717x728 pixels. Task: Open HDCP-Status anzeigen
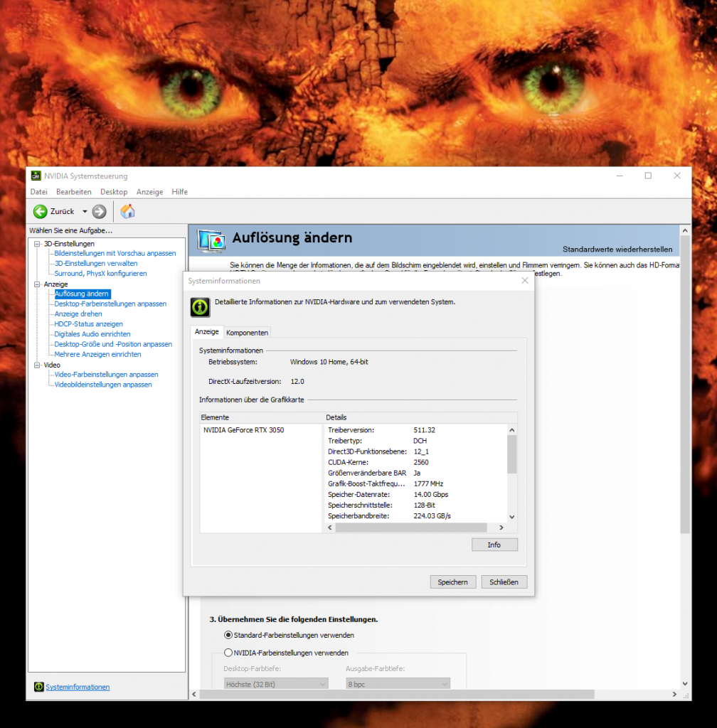(x=88, y=324)
